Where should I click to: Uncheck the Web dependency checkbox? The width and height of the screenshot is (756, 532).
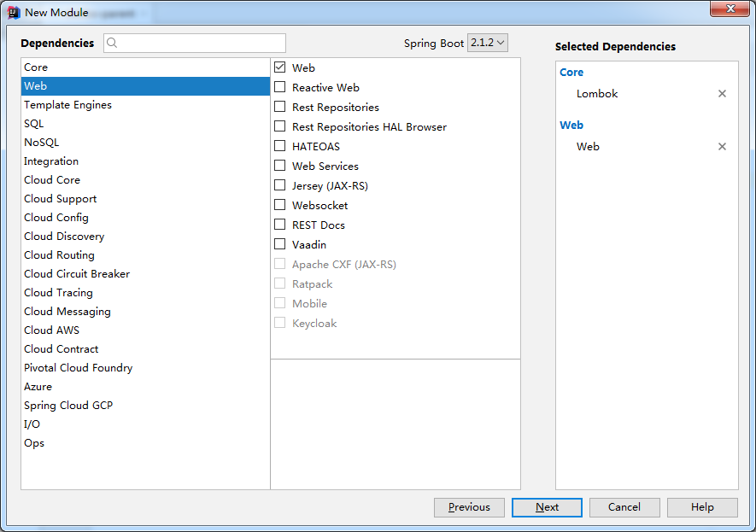pos(279,67)
